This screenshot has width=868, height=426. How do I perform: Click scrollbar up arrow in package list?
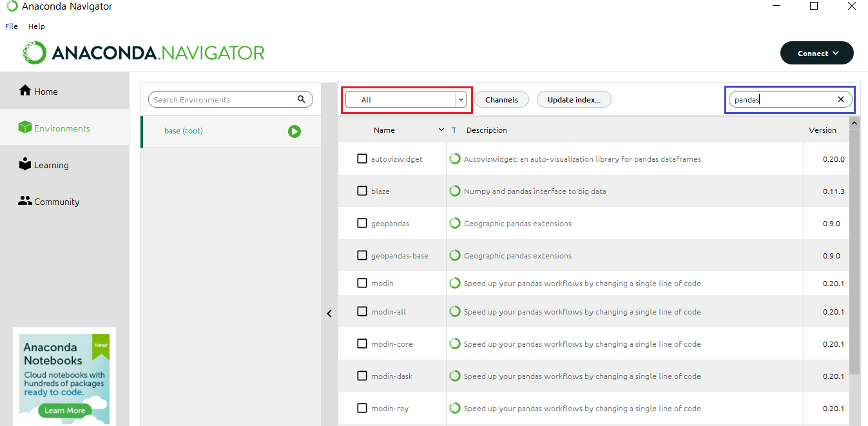point(854,122)
